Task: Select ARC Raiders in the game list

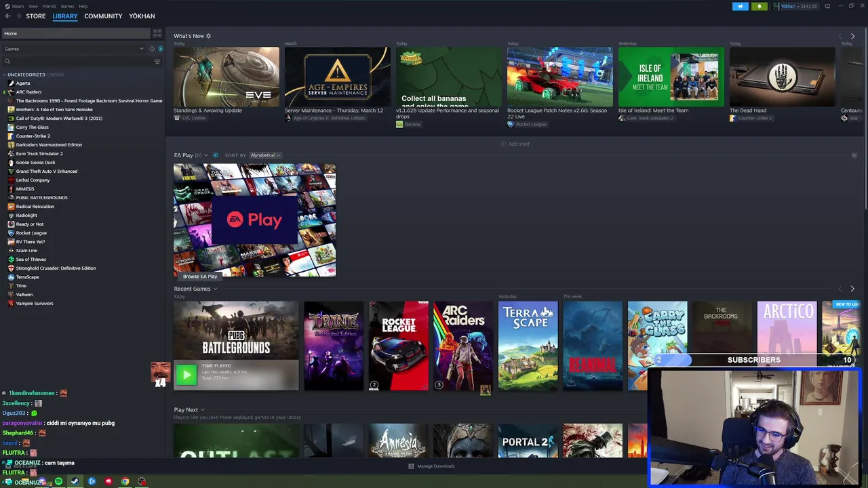Action: point(28,92)
